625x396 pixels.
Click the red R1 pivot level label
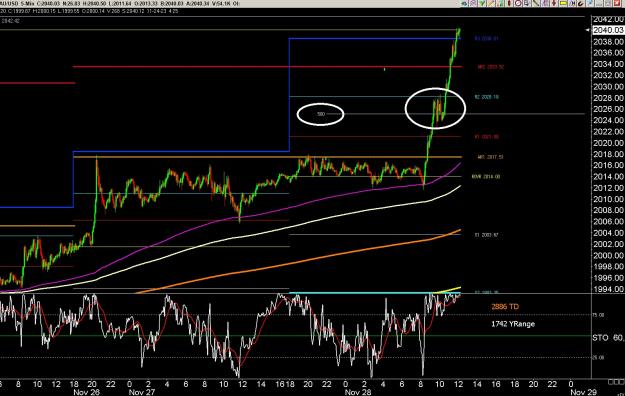pos(487,137)
